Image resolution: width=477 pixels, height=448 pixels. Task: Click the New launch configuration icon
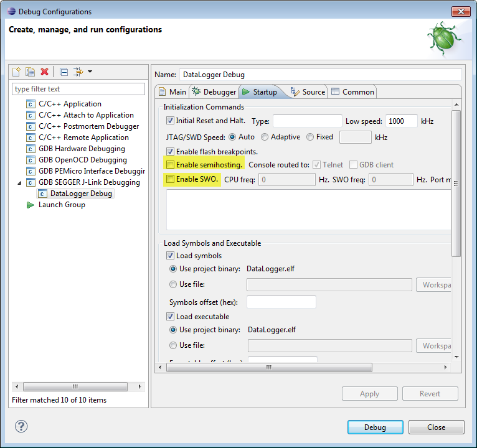point(17,72)
